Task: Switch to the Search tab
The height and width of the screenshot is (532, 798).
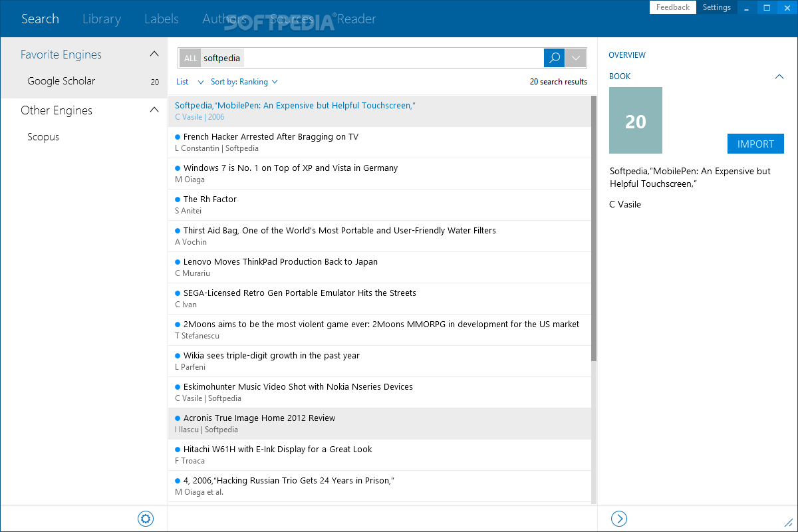Action: (40, 19)
